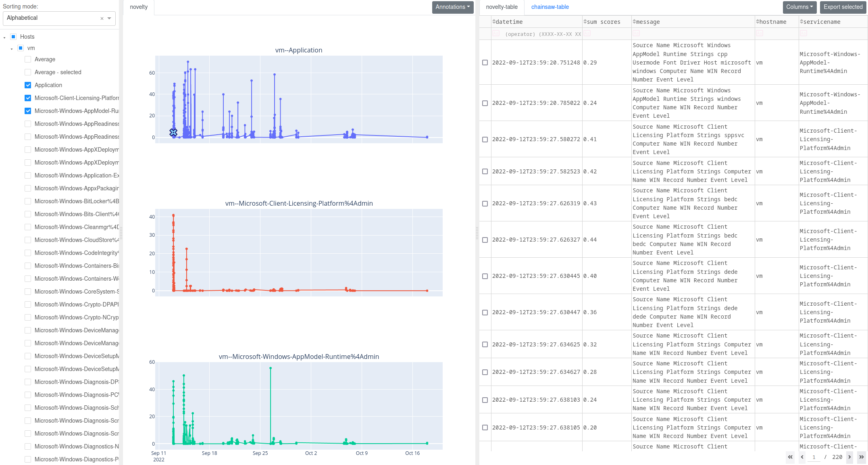
Task: Collapse the vm node in the tree
Action: coord(11,48)
